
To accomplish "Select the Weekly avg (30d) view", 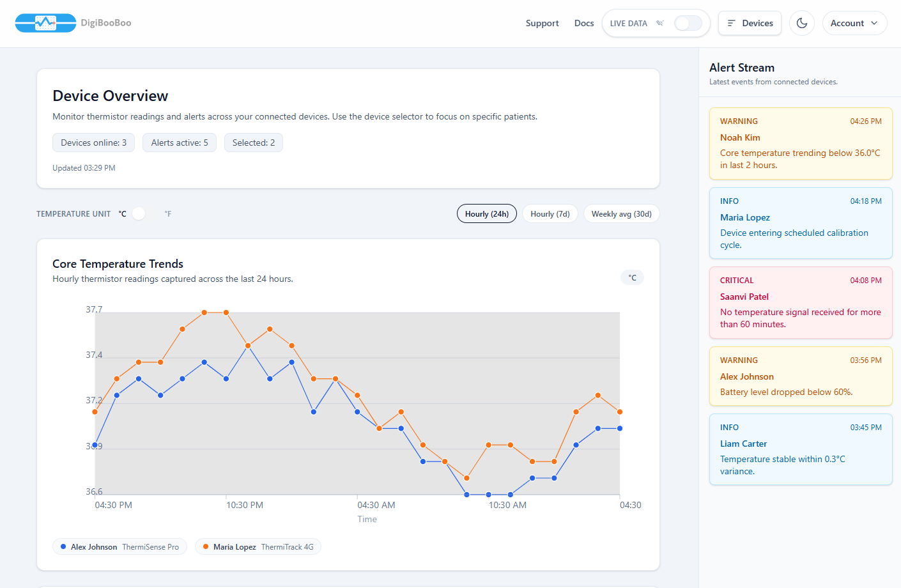I will (621, 213).
